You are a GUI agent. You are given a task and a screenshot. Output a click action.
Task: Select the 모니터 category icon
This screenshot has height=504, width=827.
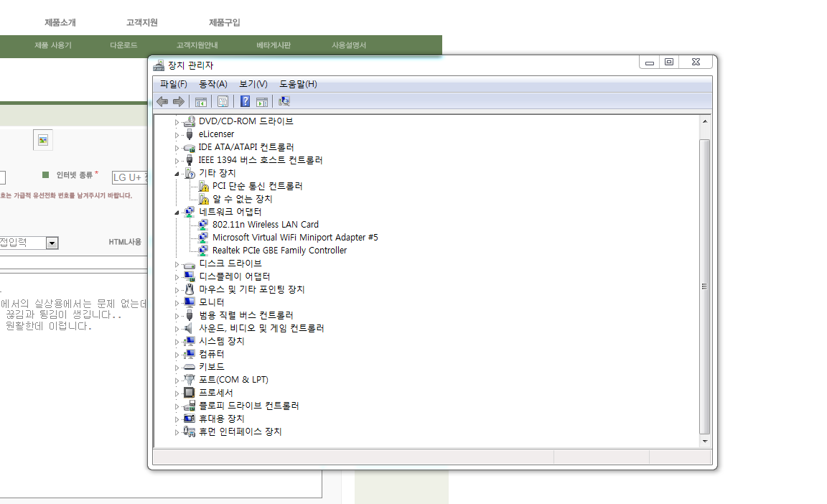pos(190,302)
